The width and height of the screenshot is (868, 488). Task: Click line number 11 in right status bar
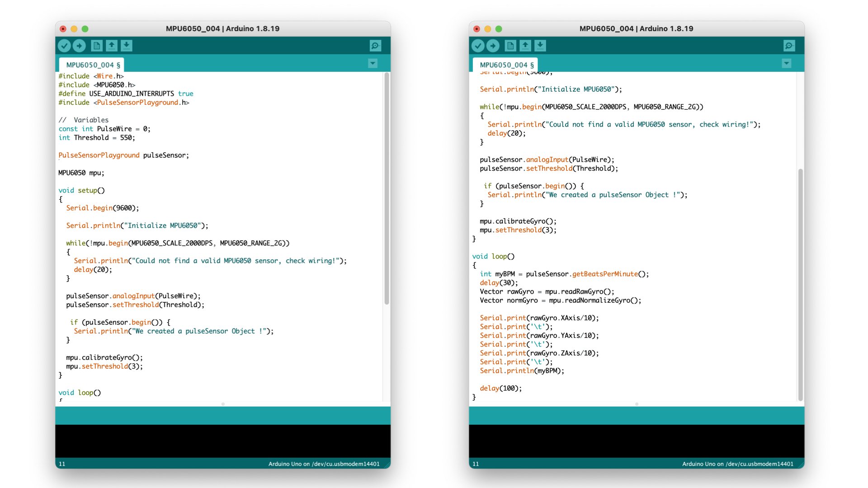tap(476, 464)
